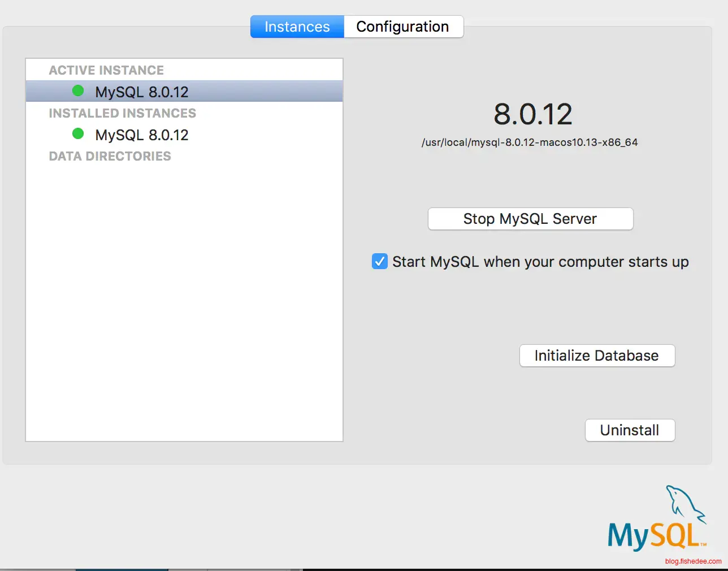Select MySQL 8.0.12 under Active Instance
This screenshot has height=571, width=728.
pos(142,92)
